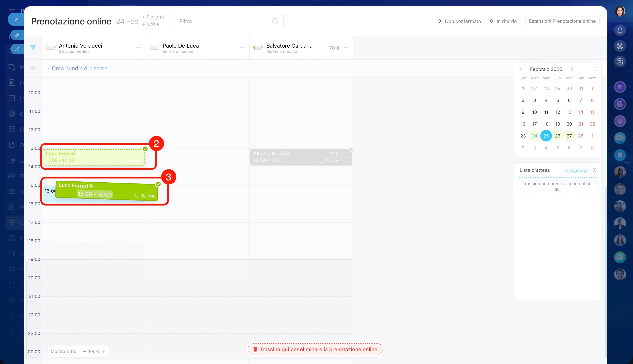
Task: Select day 26 in the mini calendar
Action: tap(557, 136)
